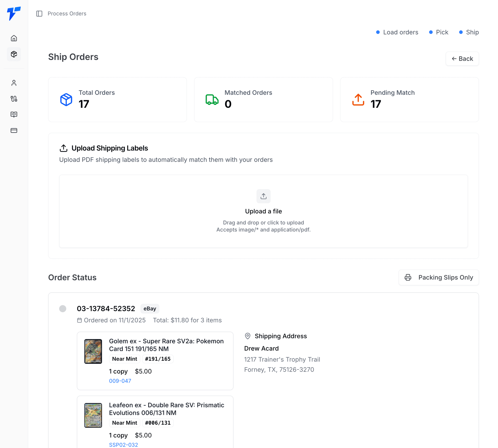The height and width of the screenshot is (448, 498).
Task: Toggle the sidebar panel icon
Action: click(39, 13)
